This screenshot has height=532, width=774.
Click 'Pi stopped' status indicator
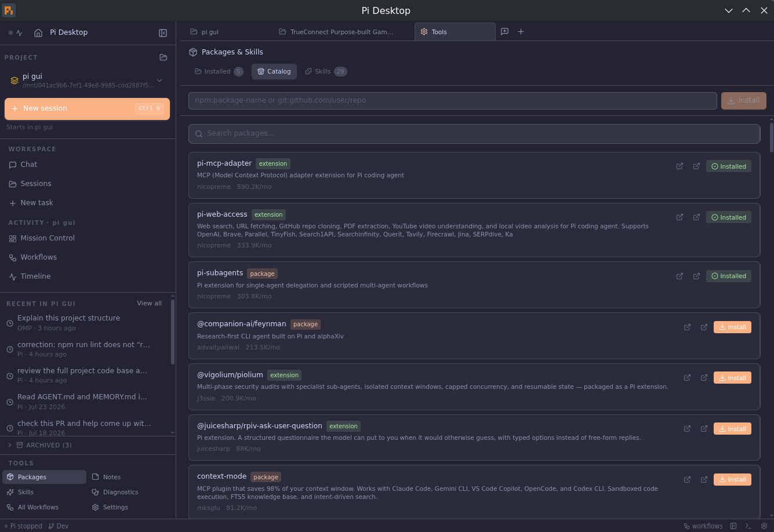[23, 526]
